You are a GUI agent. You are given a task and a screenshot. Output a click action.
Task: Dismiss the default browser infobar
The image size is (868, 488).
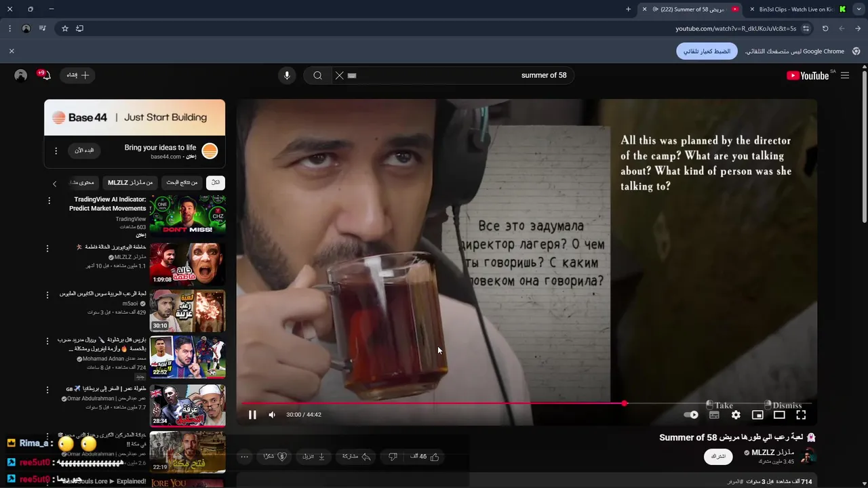pos(12,51)
